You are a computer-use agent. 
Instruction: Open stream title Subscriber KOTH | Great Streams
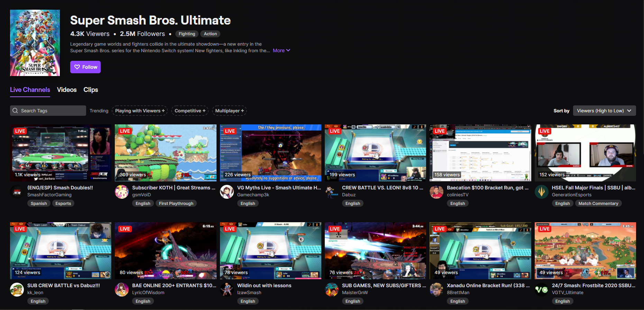(x=174, y=188)
